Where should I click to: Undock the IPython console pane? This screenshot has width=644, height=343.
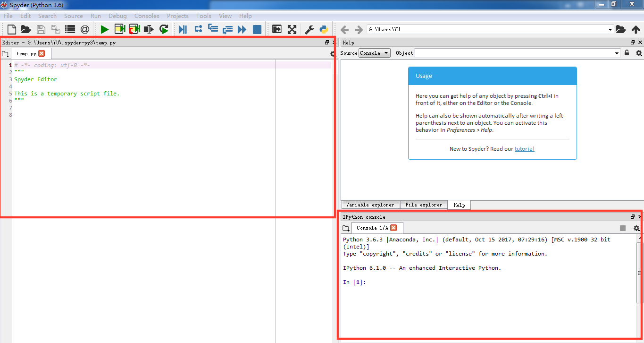(x=633, y=217)
